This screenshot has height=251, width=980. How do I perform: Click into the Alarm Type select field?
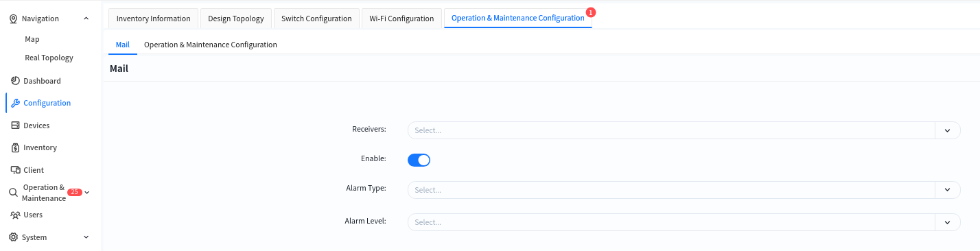click(x=671, y=190)
